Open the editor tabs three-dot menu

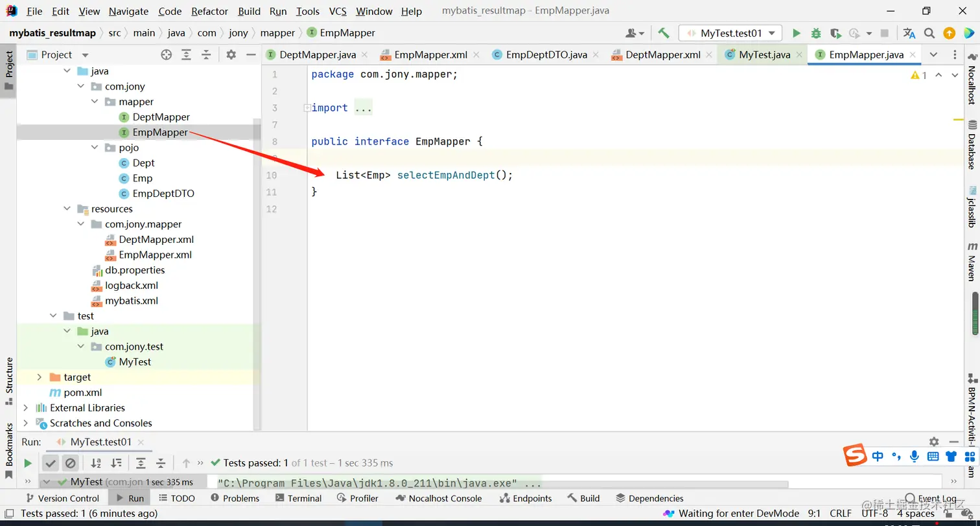(955, 55)
